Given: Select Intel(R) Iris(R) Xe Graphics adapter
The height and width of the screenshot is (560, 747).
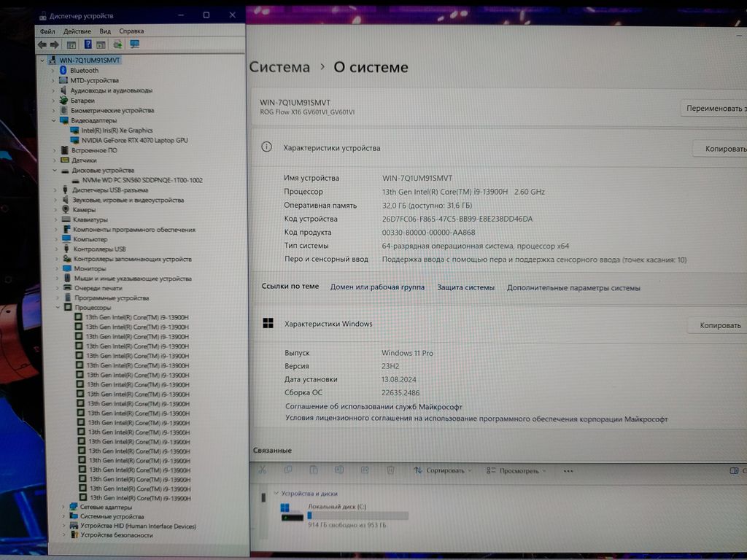Looking at the screenshot, I should tap(117, 131).
